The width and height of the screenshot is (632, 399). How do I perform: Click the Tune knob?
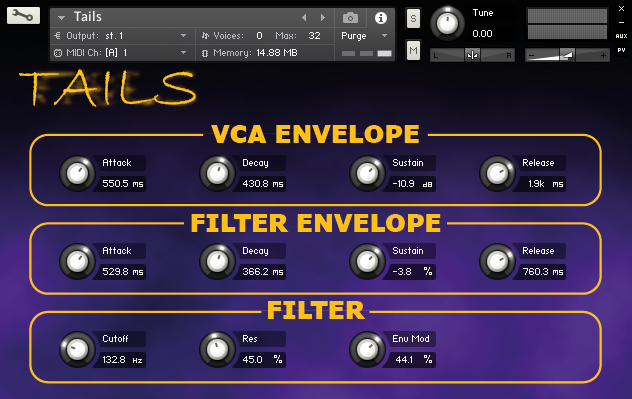point(447,24)
